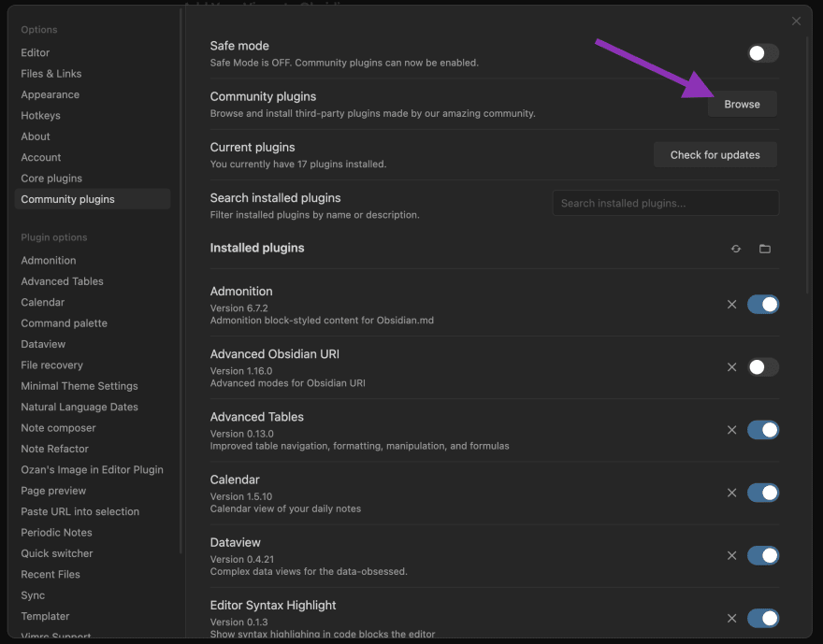Uninstall Advanced Obsidian URI with X icon

tap(731, 367)
